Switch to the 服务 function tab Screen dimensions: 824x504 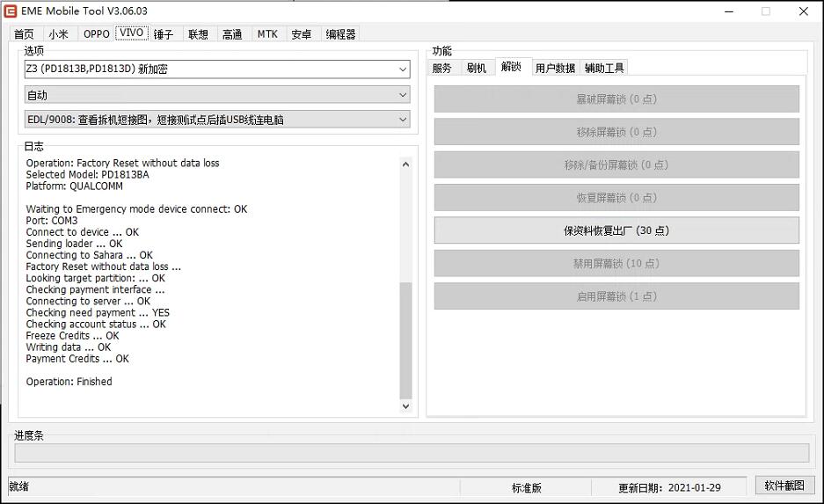442,68
